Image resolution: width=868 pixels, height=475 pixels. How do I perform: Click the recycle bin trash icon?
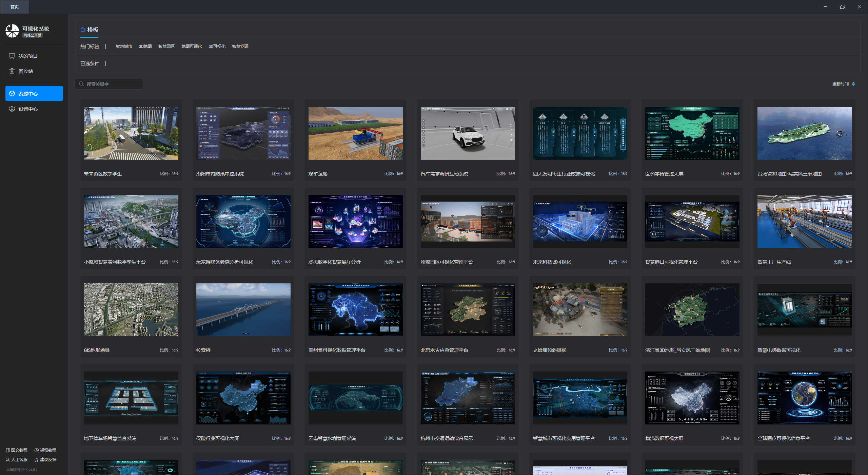tap(12, 71)
